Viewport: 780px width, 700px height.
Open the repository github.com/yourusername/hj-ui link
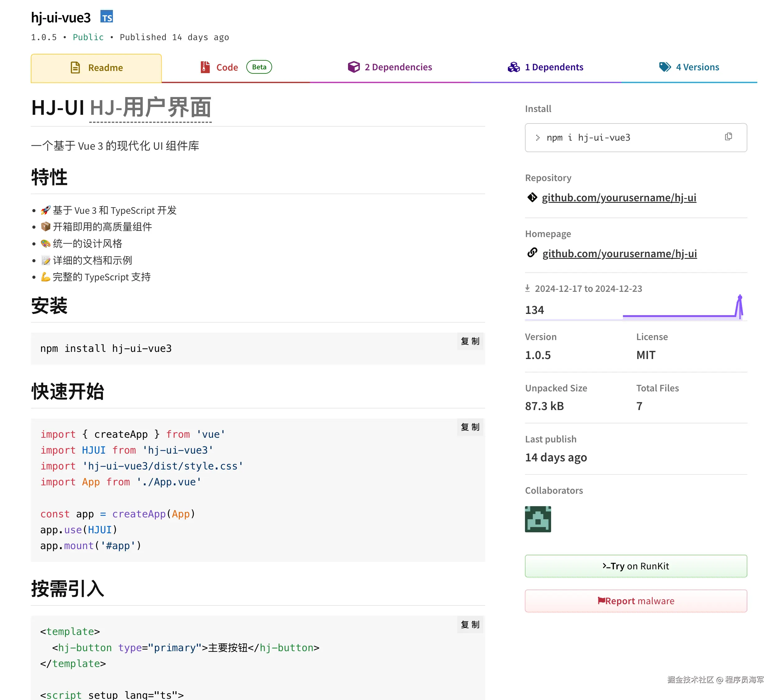point(619,198)
